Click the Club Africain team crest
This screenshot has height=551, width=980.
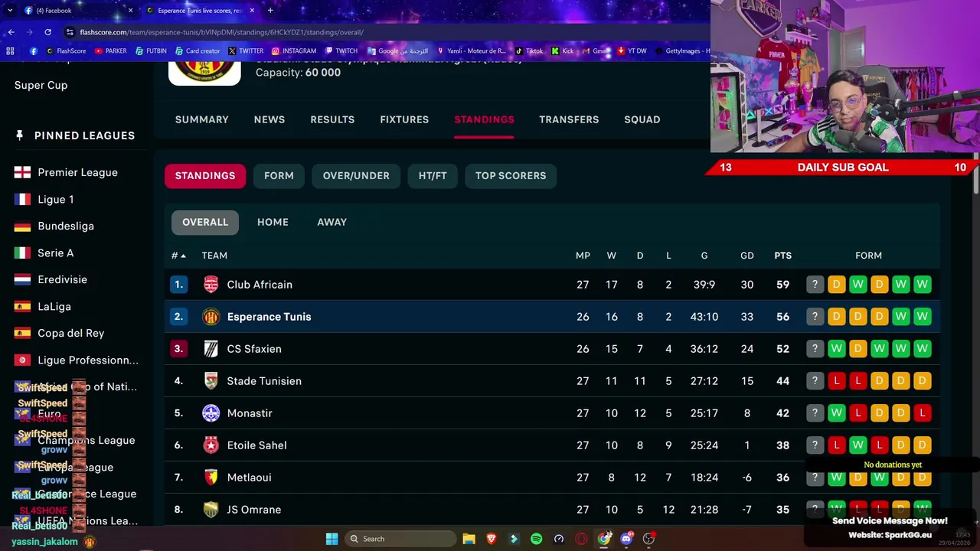(x=211, y=285)
